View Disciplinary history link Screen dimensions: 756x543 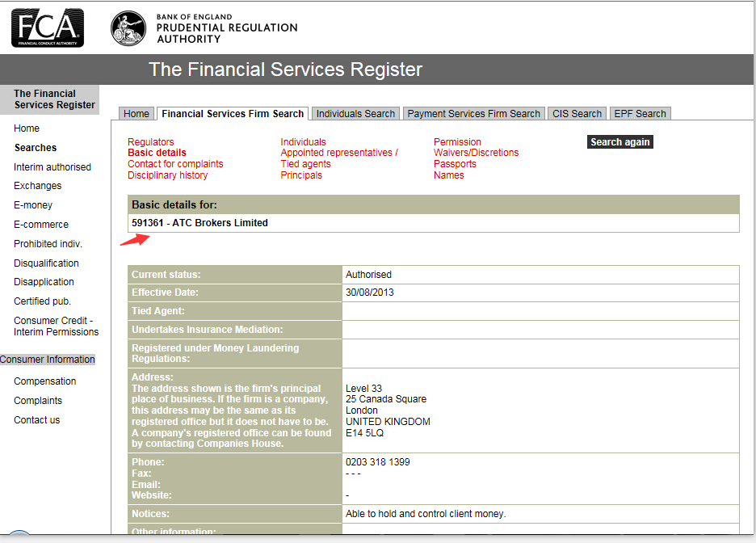click(x=167, y=175)
